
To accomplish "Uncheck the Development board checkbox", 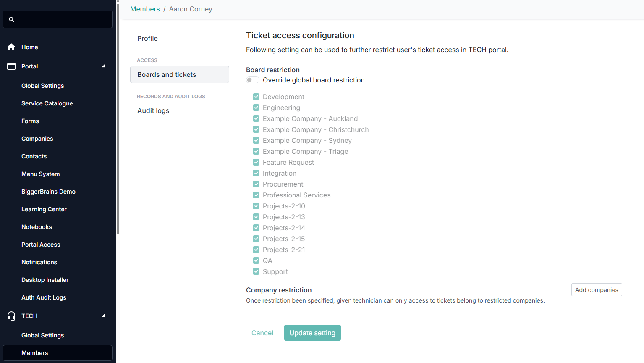I will tap(256, 97).
